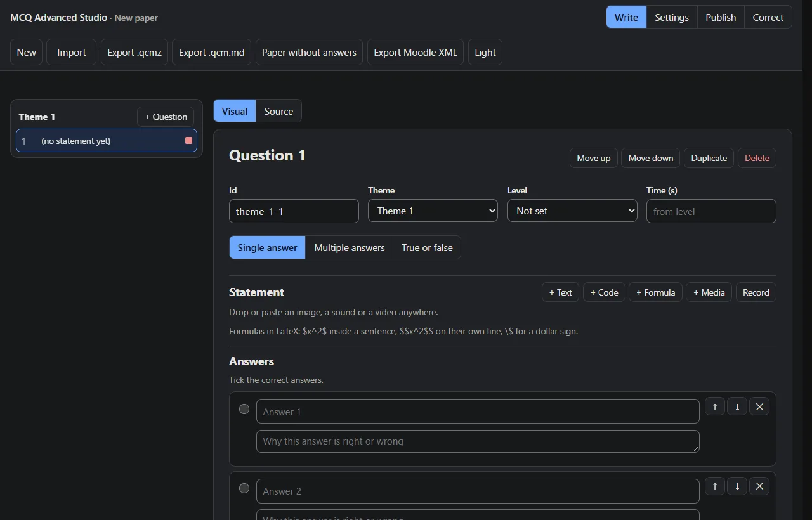
Task: Click the Time (s) input field
Action: 711,211
